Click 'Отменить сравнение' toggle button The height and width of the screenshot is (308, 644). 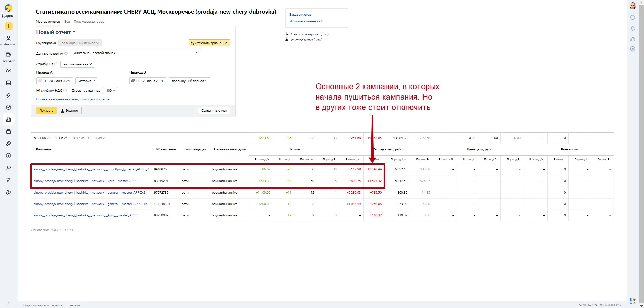click(209, 43)
